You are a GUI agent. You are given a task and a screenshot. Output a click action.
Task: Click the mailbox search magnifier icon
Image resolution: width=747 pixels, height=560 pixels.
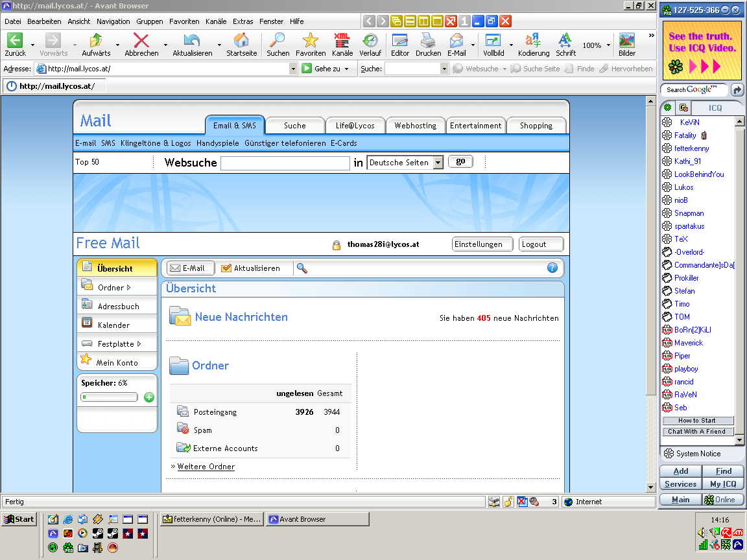pos(302,268)
